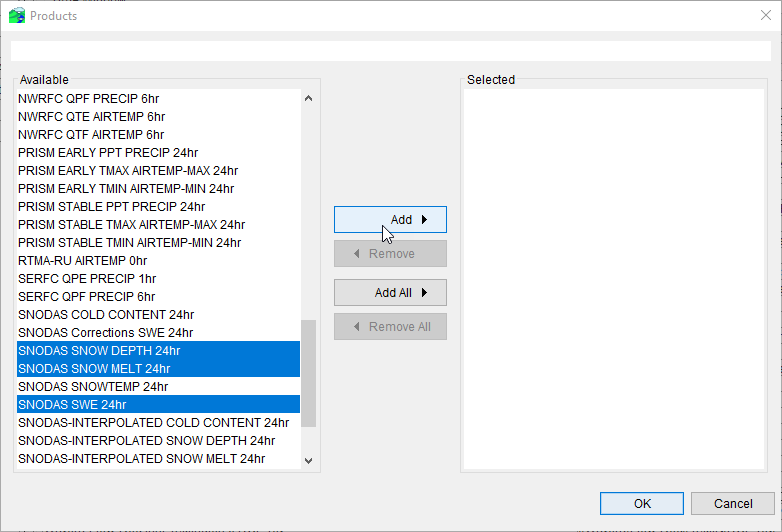Click highlighted SNODAS SNOW MELT 24hr
The height and width of the screenshot is (532, 782).
pos(159,368)
